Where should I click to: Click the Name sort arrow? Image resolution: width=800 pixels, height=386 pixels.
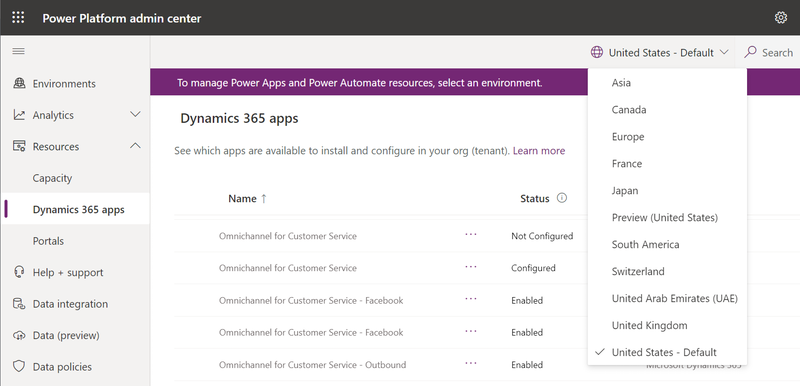click(264, 199)
